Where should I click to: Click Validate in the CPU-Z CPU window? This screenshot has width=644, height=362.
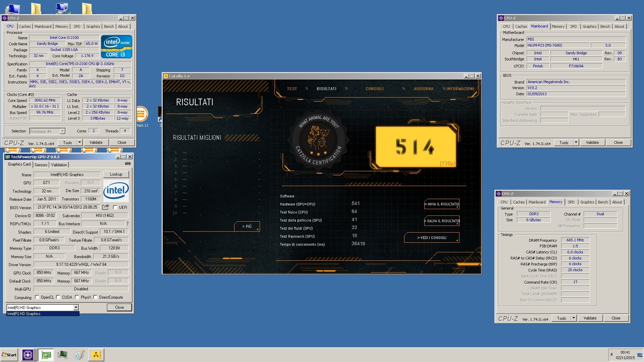pyautogui.click(x=96, y=142)
